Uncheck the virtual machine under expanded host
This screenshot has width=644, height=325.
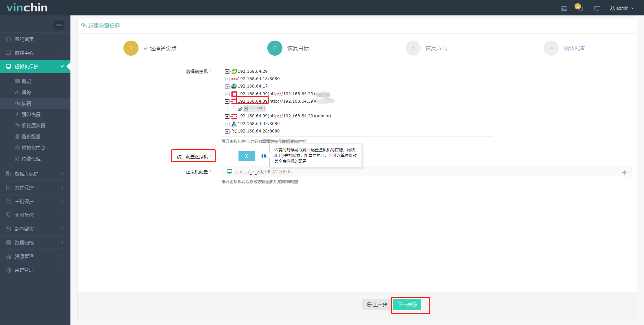coord(239,108)
